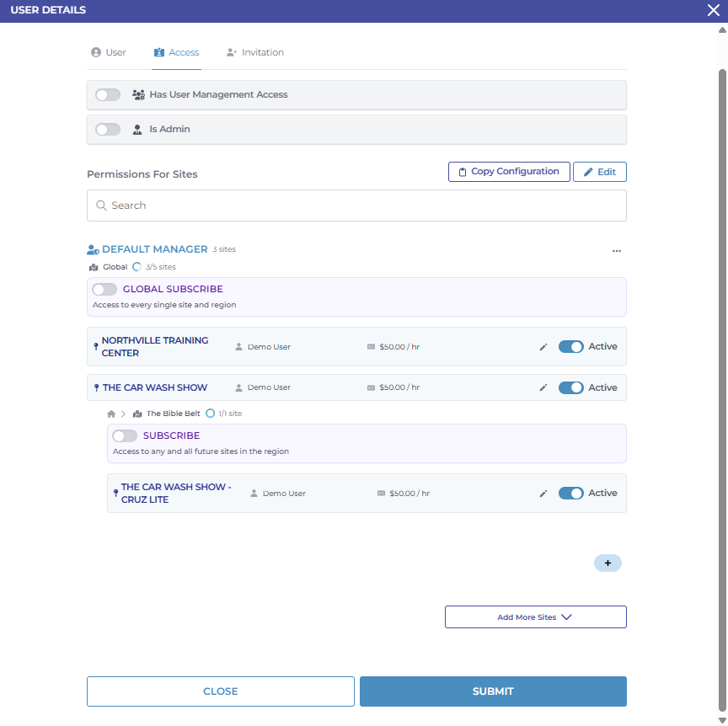Click pencil icon for Northville Training Center
Viewport: 728px width, 726px height.
click(543, 347)
